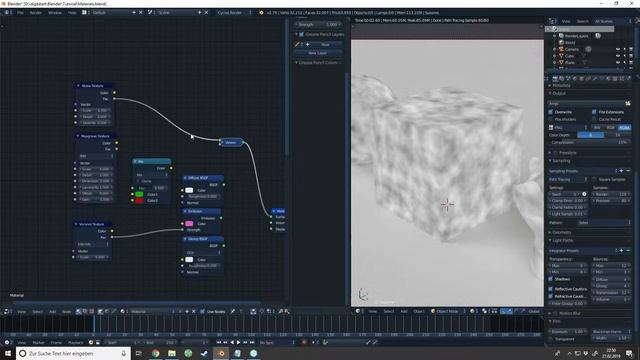
Task: Select the BW color mode button
Action: coord(597,128)
